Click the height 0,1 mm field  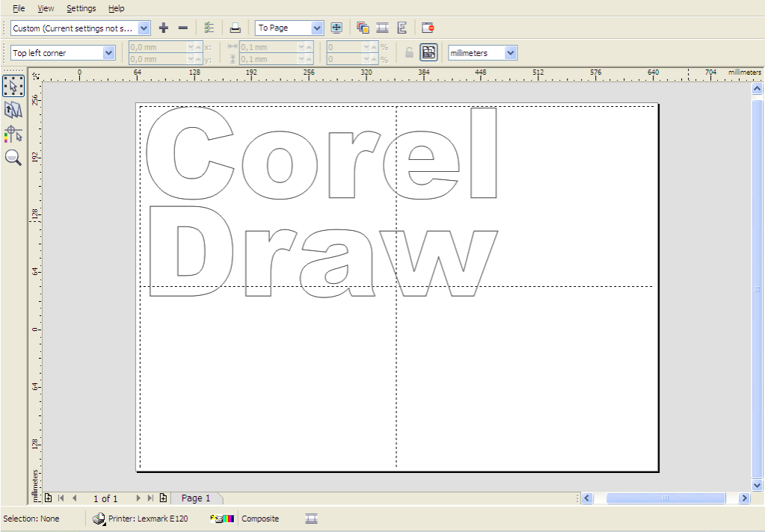point(268,58)
